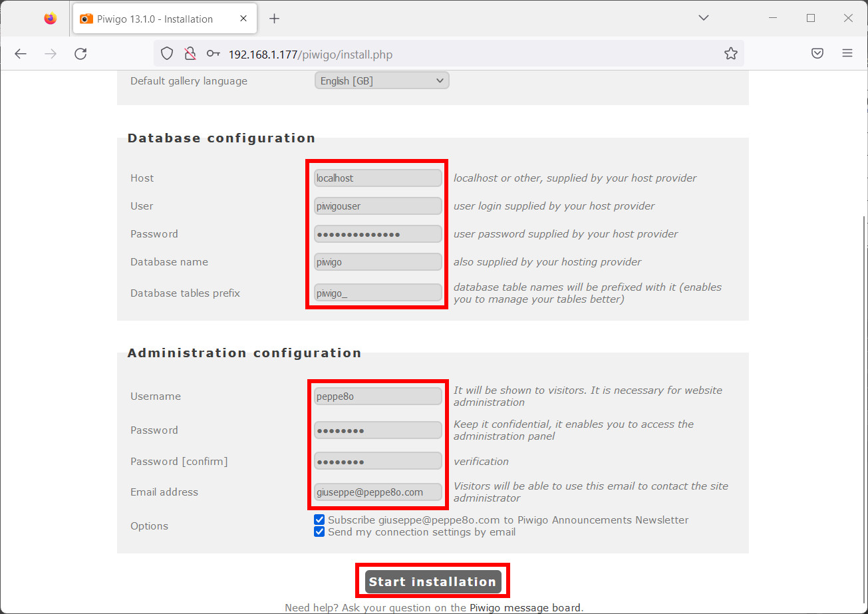Click 'user login supplied by your host provider'
Image resolution: width=868 pixels, height=614 pixels.
click(554, 206)
